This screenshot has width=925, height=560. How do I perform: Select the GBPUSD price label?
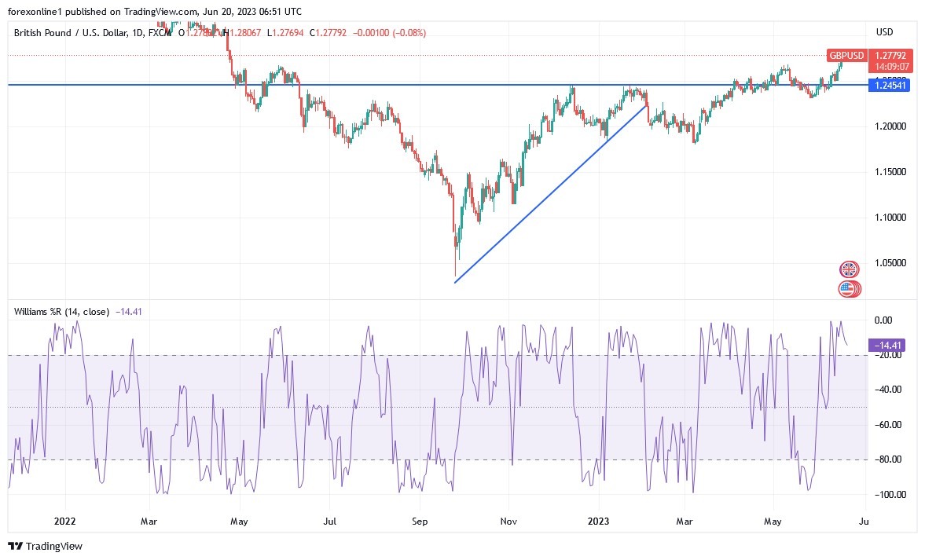846,56
